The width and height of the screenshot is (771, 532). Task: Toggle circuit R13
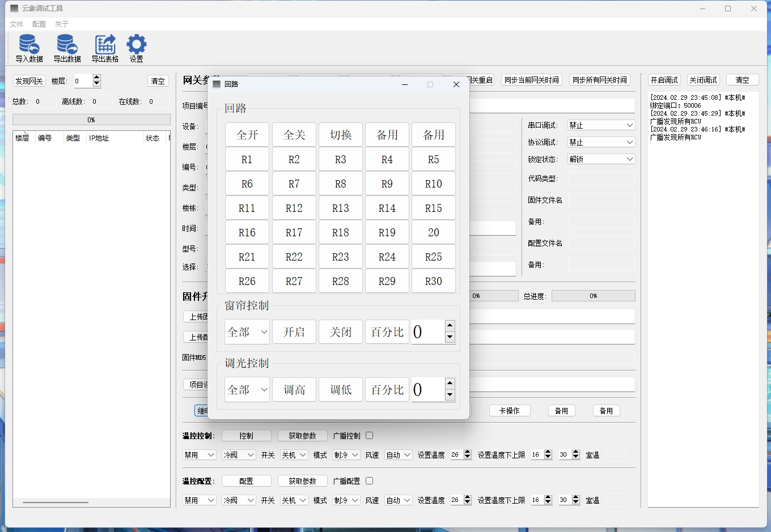coord(341,208)
